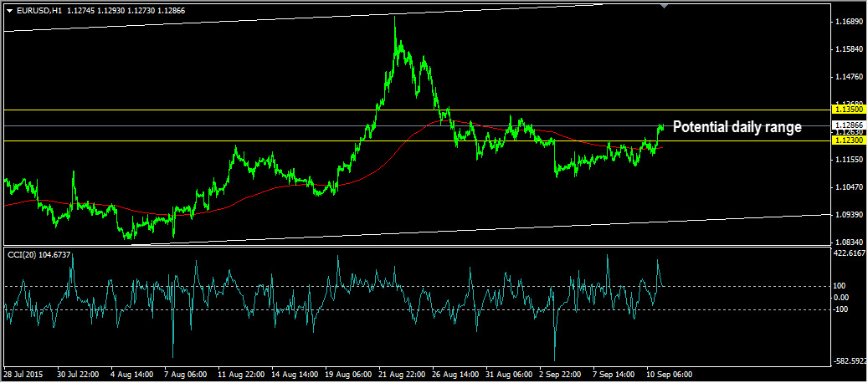Click the 31 Aug 06:00 time label
The height and width of the screenshot is (383, 868).
[507, 374]
